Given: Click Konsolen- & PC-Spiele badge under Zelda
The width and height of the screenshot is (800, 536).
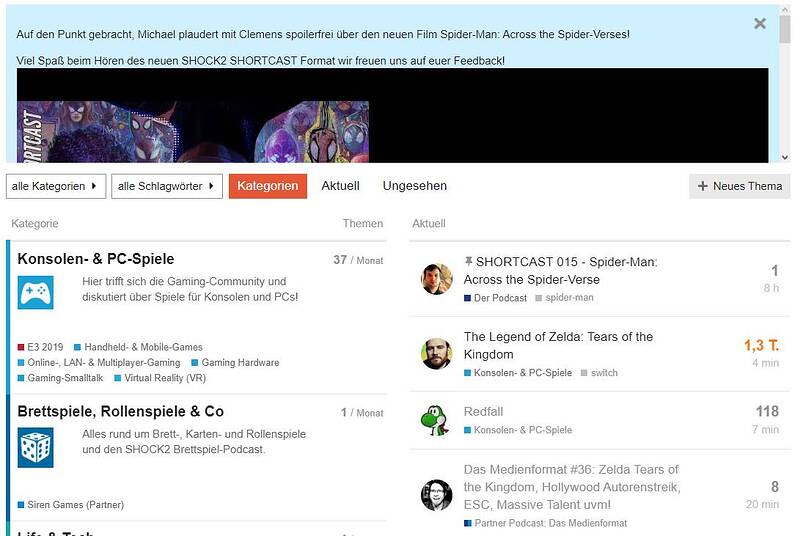Looking at the screenshot, I should pos(518,373).
